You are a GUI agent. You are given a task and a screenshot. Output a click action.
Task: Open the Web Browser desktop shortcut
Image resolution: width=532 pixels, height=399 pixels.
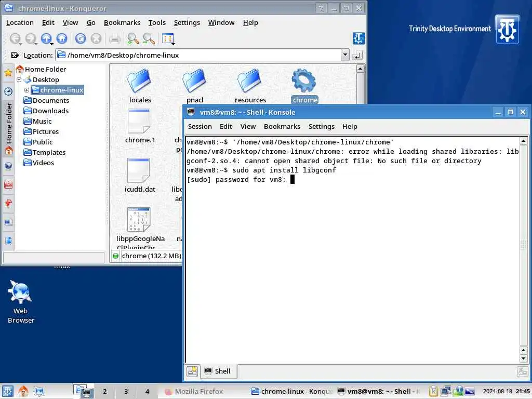pos(21,302)
